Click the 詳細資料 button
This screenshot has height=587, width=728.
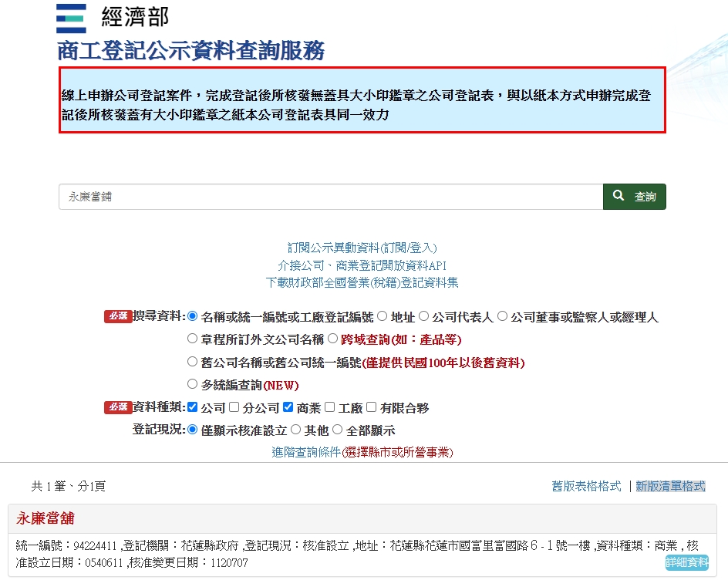tap(686, 562)
